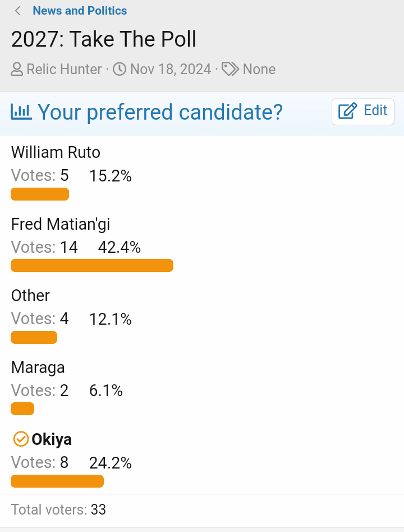The width and height of the screenshot is (404, 532).
Task: Select the Your preferred candidate? heading
Action: (160, 112)
